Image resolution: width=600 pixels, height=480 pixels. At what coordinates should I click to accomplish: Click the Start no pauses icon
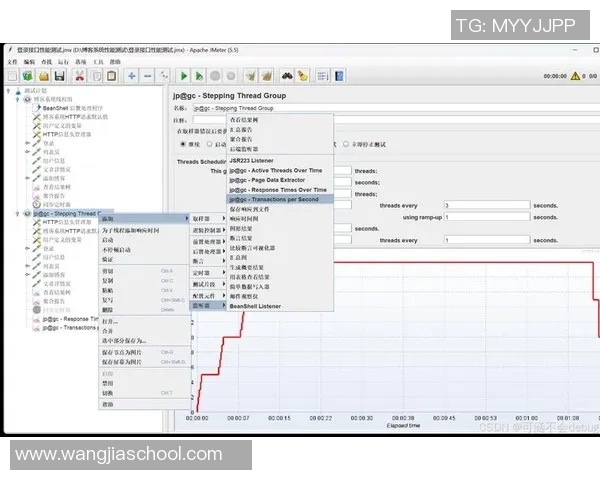click(x=200, y=75)
